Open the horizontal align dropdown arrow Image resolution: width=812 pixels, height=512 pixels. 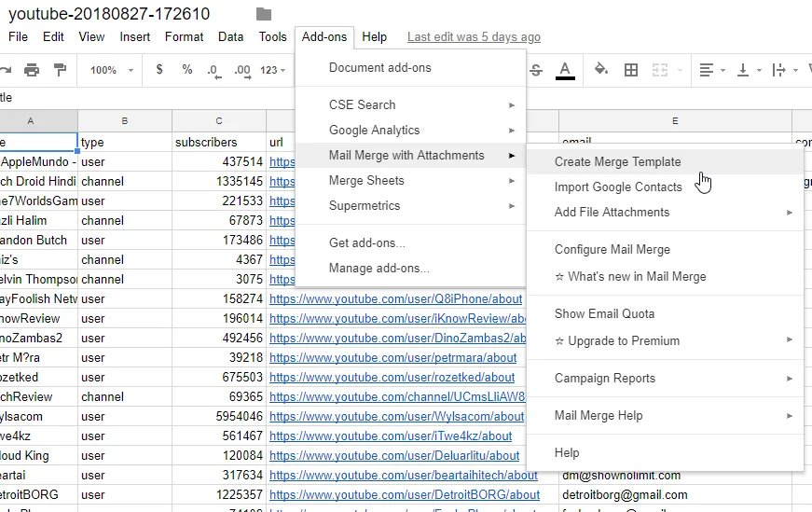pyautogui.click(x=723, y=71)
